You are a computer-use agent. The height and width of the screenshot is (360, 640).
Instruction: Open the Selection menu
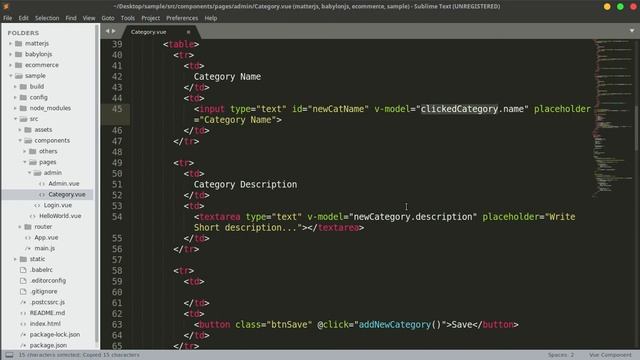click(x=47, y=18)
